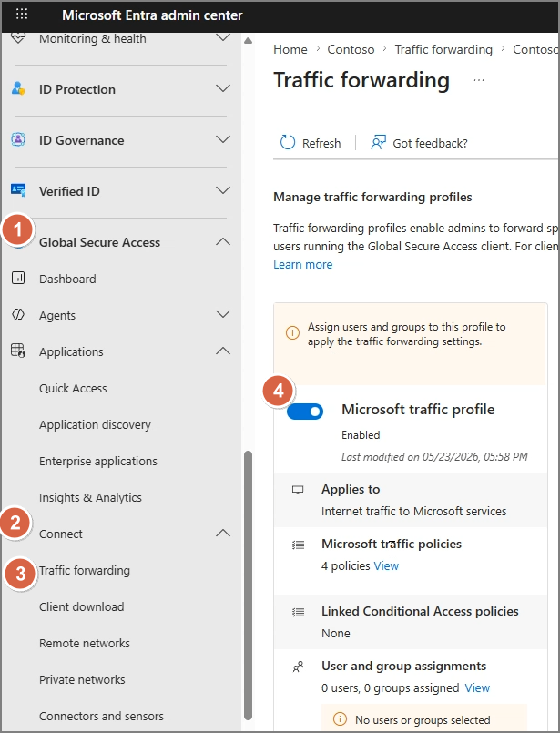
Task: Go to Traffic forwarding breadcrumb
Action: pos(443,49)
